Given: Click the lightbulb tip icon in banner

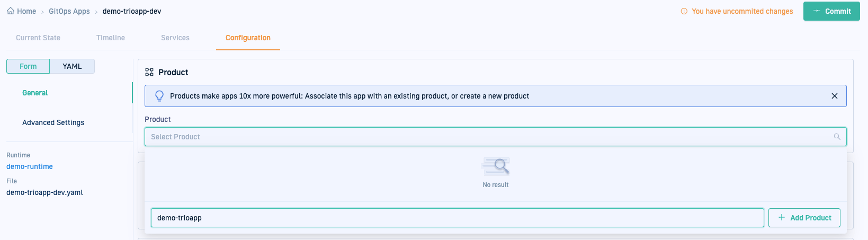Looking at the screenshot, I should pyautogui.click(x=159, y=96).
